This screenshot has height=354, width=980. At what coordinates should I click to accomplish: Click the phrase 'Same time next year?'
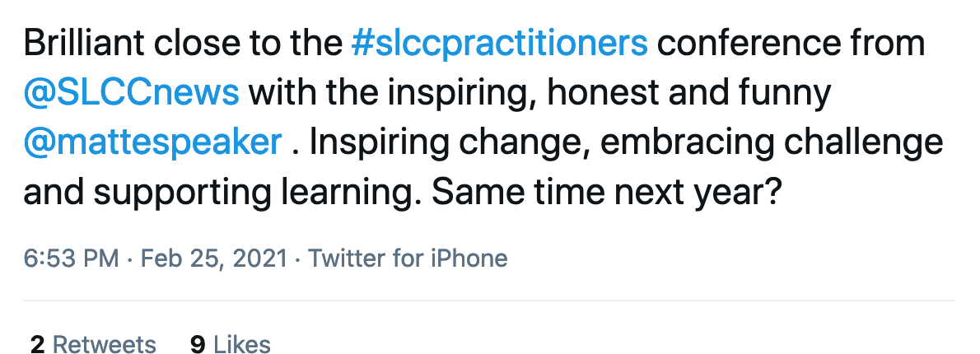click(606, 193)
